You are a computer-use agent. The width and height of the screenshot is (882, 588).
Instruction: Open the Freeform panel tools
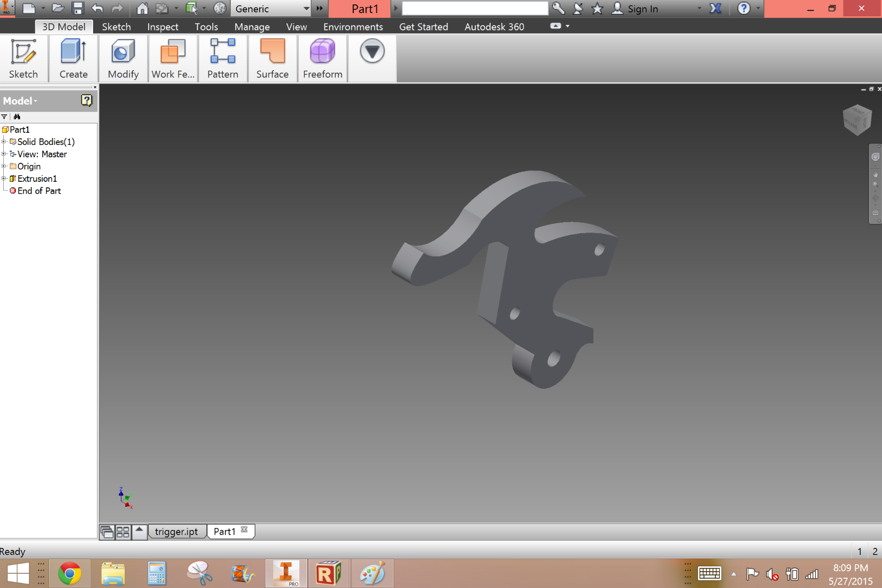323,59
